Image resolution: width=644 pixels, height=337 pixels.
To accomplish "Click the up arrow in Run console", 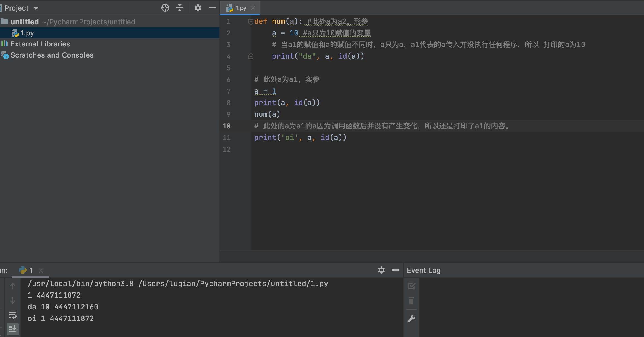I will click(x=13, y=286).
